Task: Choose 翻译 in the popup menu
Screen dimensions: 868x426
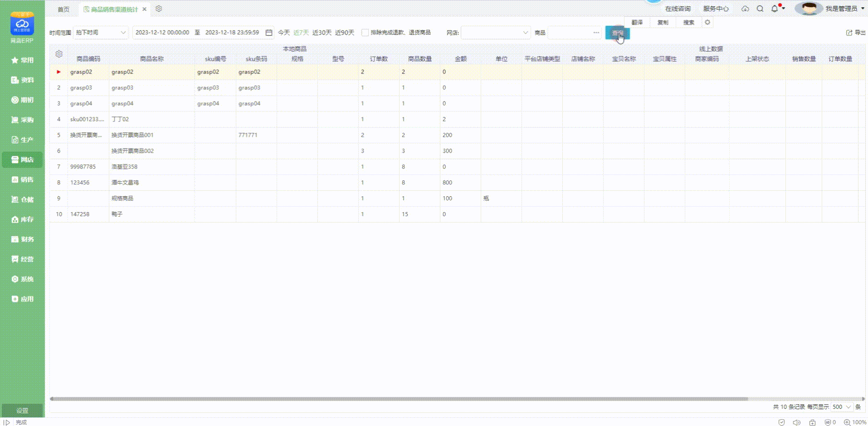Action: (637, 22)
